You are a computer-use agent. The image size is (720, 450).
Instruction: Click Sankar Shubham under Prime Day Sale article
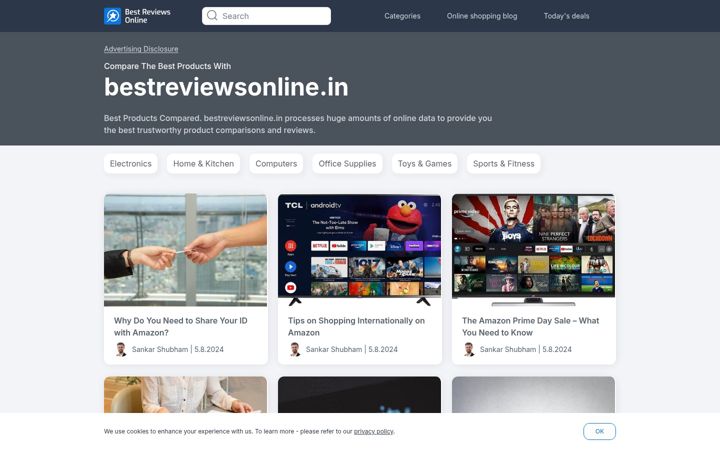tap(508, 349)
